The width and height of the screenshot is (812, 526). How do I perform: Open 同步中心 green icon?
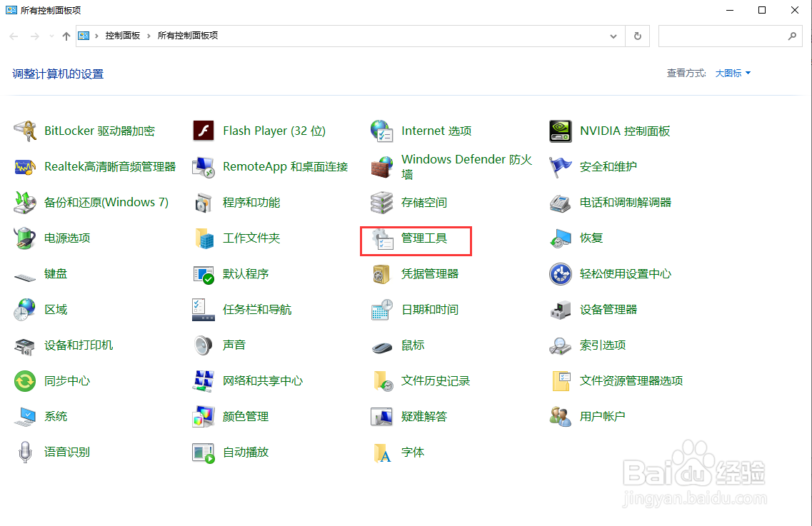[x=25, y=381]
